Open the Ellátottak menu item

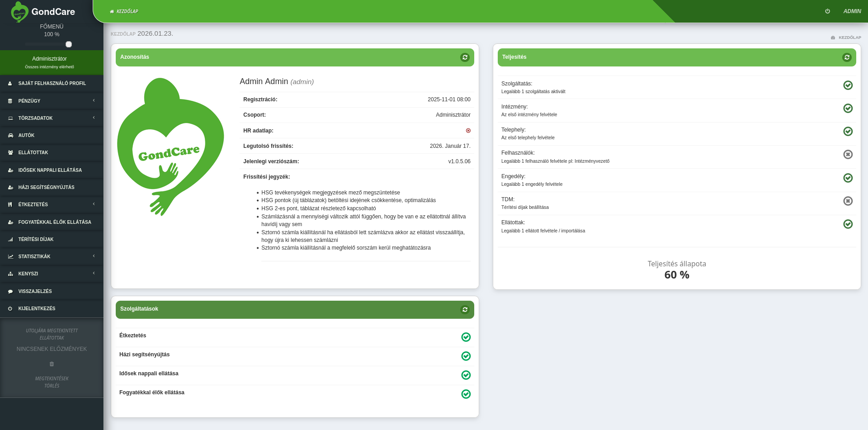point(33,153)
